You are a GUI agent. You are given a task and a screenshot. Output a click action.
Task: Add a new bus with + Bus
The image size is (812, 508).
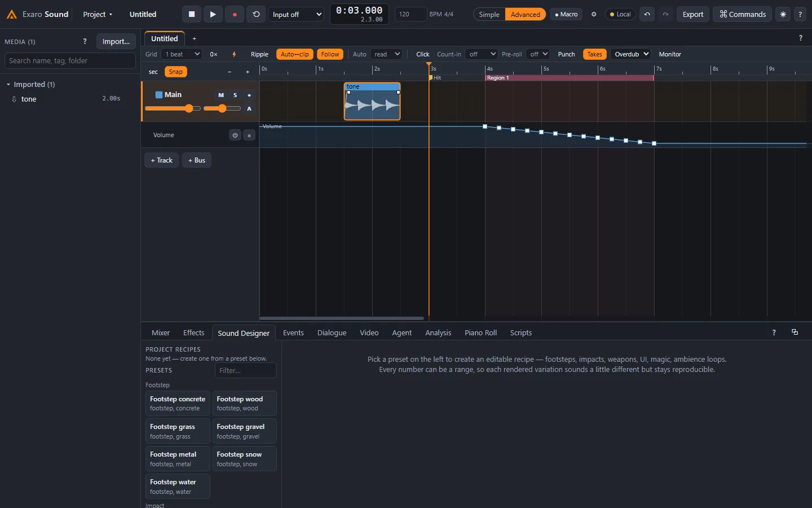click(x=197, y=160)
